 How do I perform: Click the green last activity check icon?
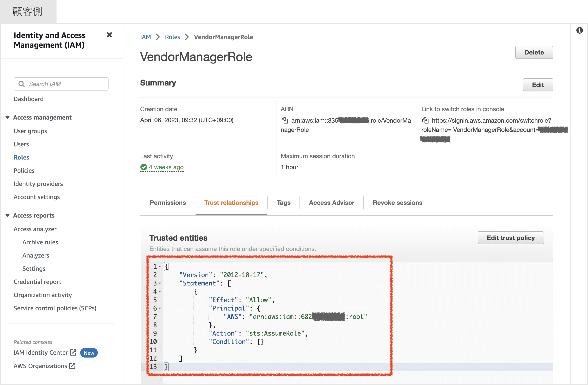(x=143, y=167)
